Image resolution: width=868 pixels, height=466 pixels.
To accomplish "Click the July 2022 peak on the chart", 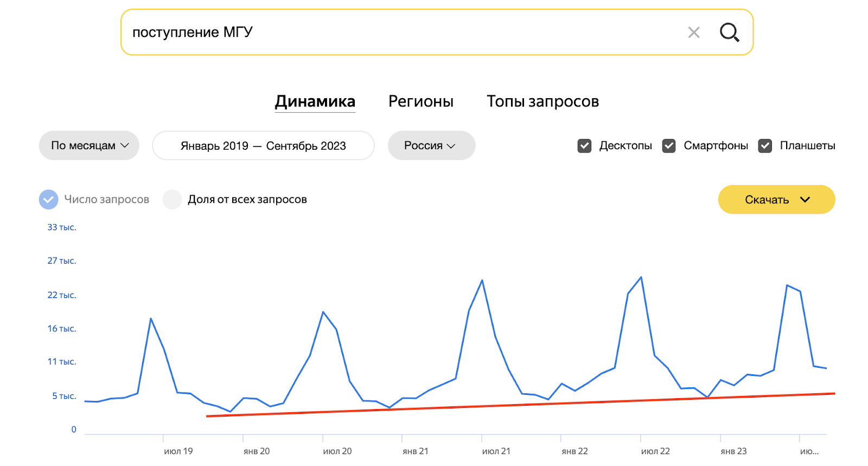I will click(x=641, y=277).
